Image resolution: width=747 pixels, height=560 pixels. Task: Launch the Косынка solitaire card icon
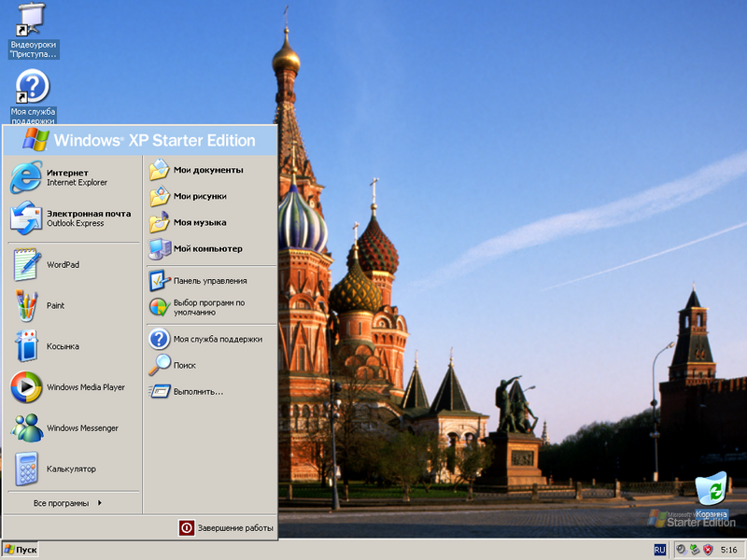(x=26, y=346)
